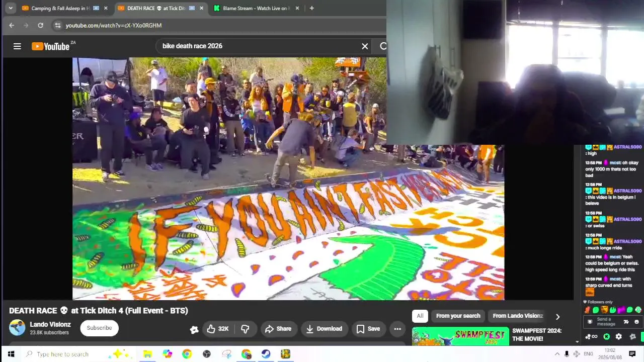Click the microphone icon in system tray
This screenshot has width=644, height=362.
pyautogui.click(x=567, y=354)
